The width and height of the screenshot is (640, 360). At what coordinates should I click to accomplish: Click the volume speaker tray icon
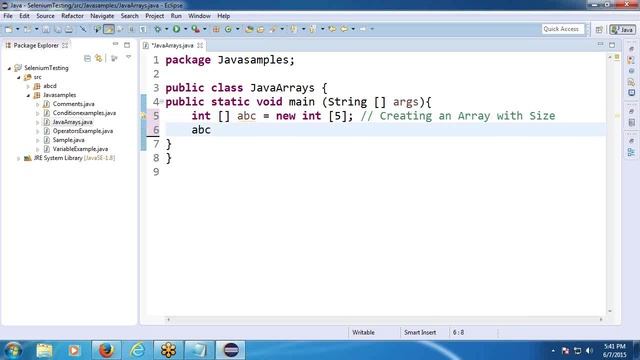click(x=589, y=351)
